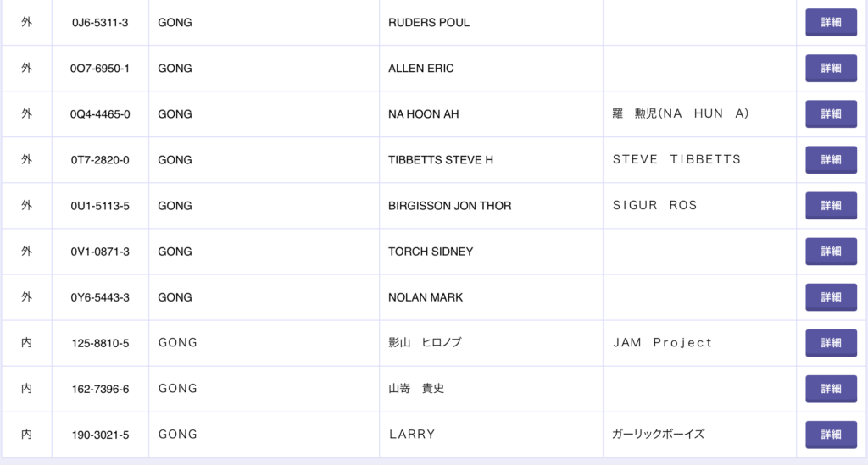
Task: Open details for ALLEN ERIC row
Action: click(831, 69)
